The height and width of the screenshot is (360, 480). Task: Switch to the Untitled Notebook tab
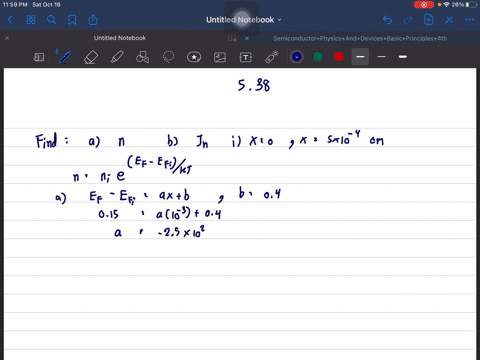pos(120,38)
